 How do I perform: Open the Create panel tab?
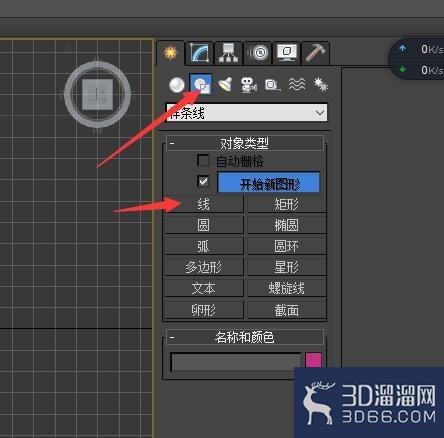(x=170, y=53)
